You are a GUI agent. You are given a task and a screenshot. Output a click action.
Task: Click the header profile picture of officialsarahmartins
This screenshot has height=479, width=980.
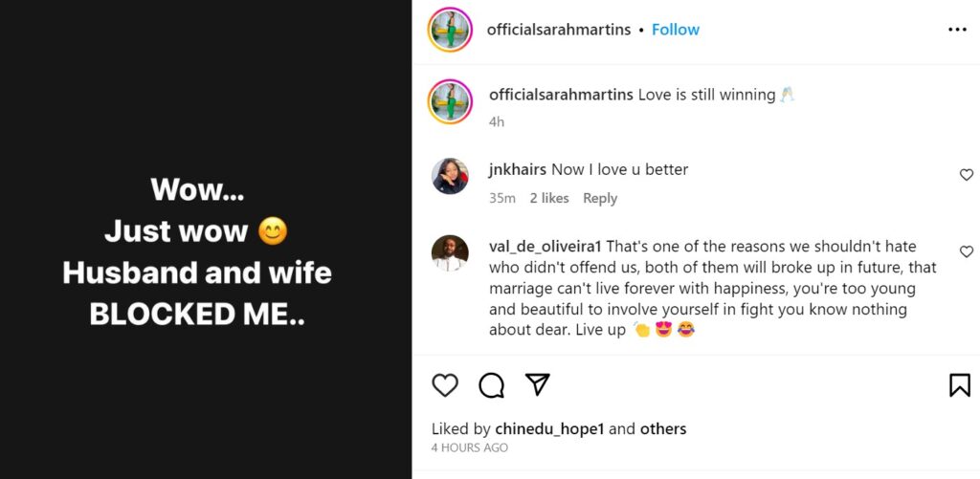pyautogui.click(x=450, y=30)
